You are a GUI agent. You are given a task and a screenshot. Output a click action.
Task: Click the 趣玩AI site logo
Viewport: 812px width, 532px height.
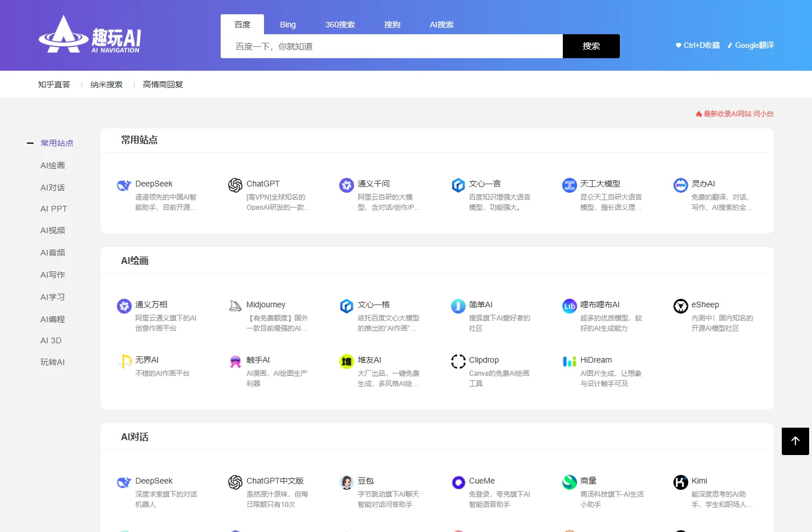(90, 35)
